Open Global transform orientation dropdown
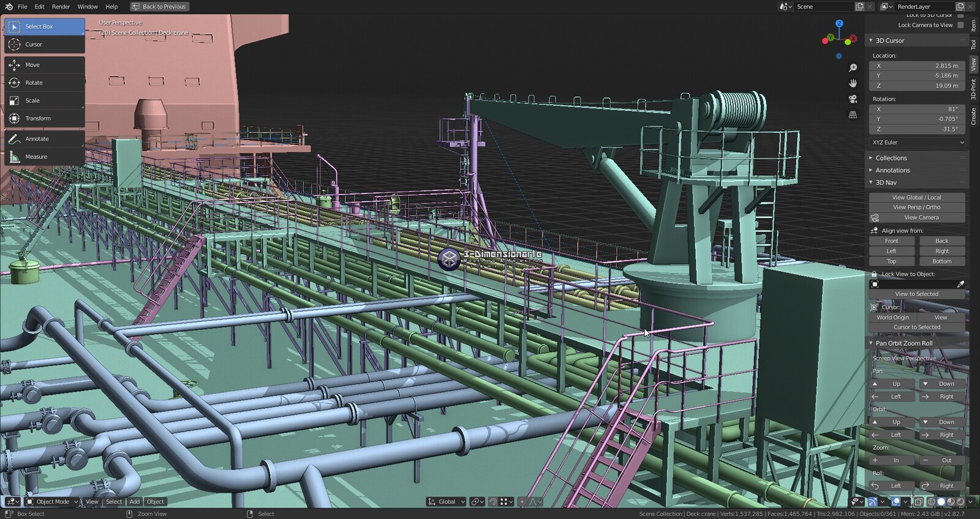 (447, 501)
